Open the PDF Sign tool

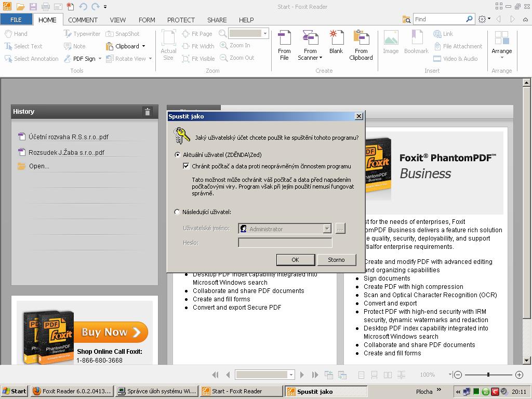80,59
